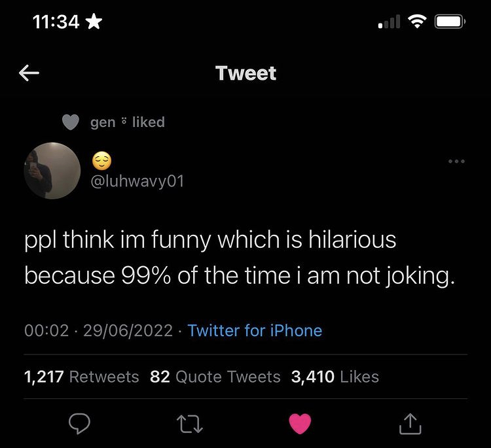The image size is (491, 448).
Task: Tap the relieved emoji display name
Action: point(103,160)
